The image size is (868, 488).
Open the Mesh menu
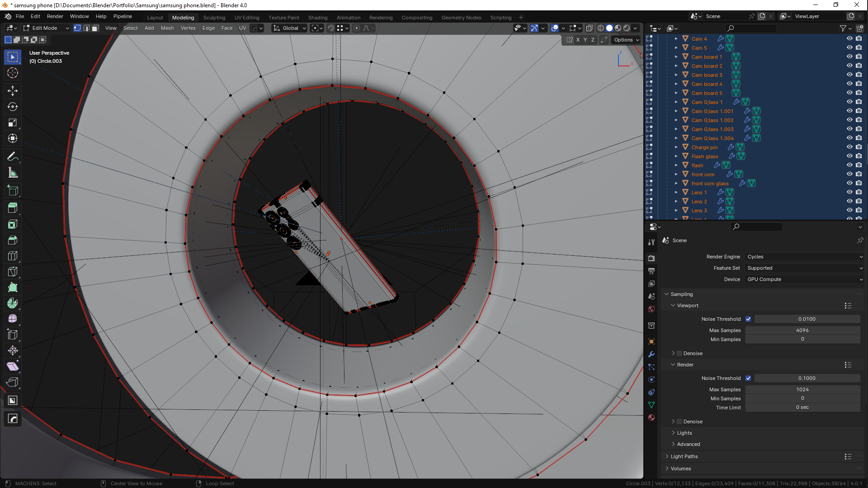pos(167,28)
